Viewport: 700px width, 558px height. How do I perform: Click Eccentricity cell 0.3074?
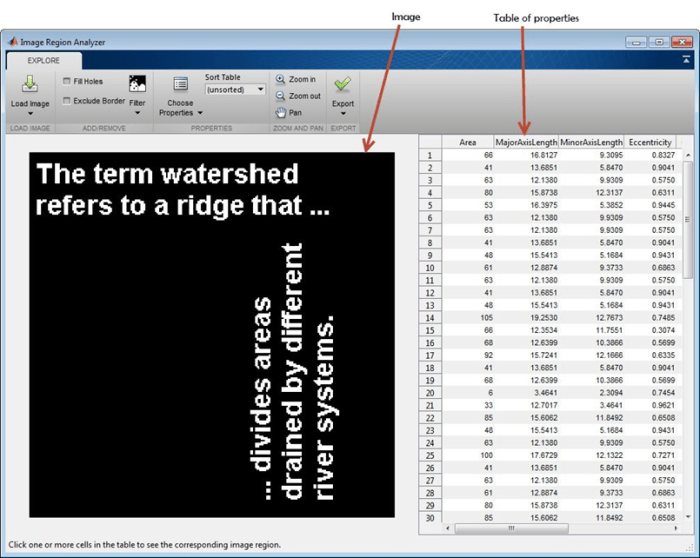[x=650, y=330]
